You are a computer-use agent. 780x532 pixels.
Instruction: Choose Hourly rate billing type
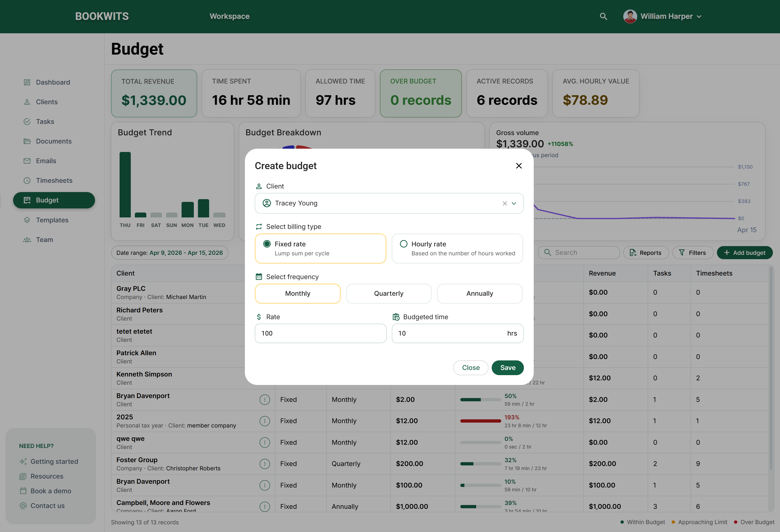457,248
